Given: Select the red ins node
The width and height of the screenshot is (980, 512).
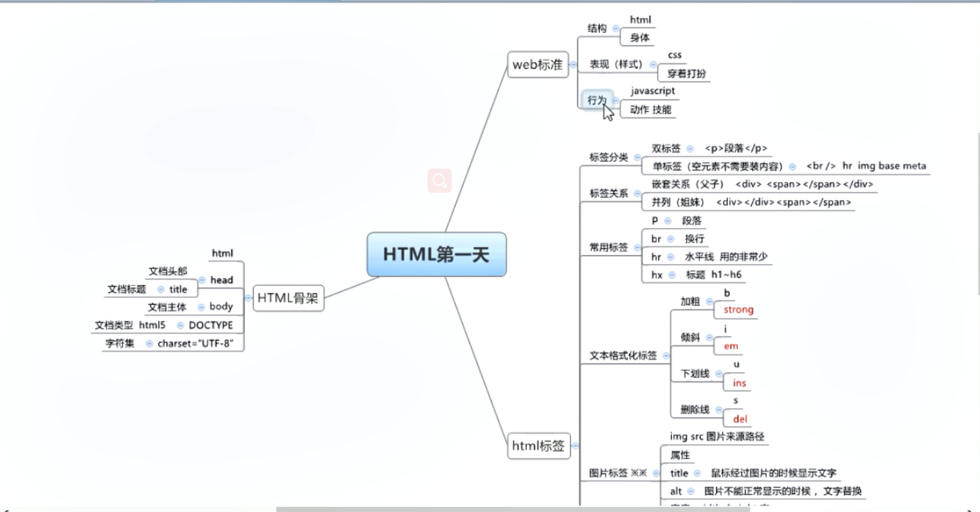Looking at the screenshot, I should pos(740,383).
